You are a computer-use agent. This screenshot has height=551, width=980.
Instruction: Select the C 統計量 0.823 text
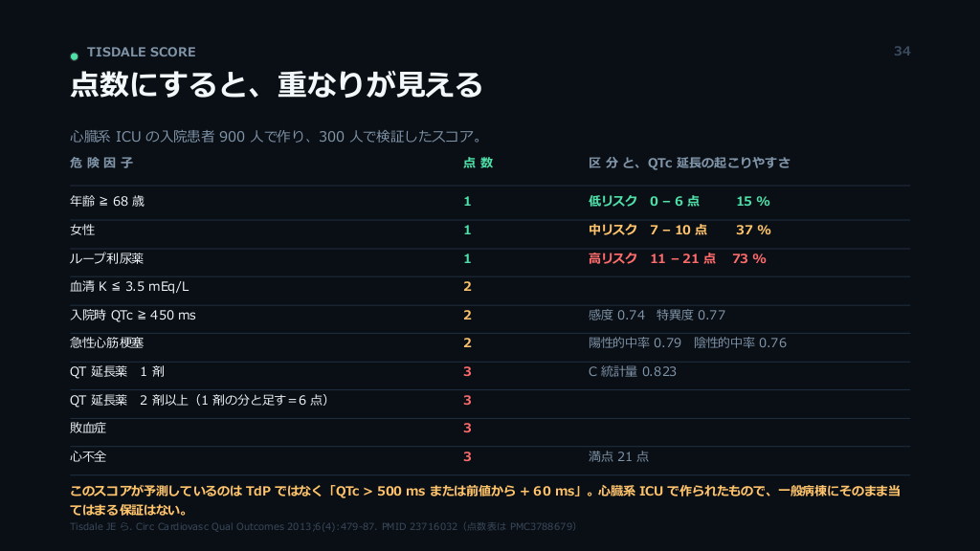632,372
